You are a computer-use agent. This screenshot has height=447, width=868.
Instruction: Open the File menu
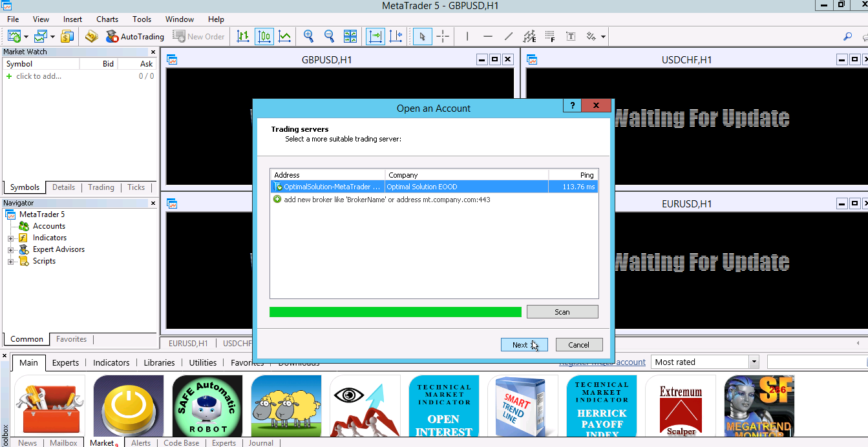(x=13, y=19)
